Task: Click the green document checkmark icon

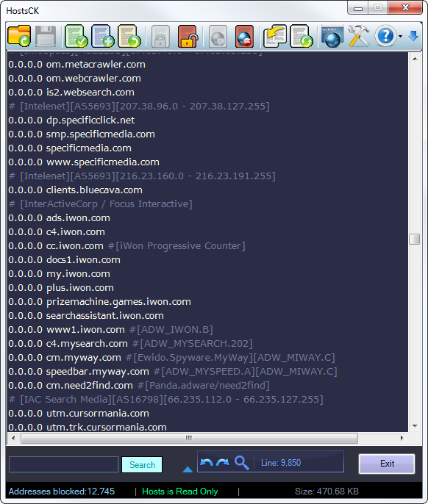Action: pos(76,36)
